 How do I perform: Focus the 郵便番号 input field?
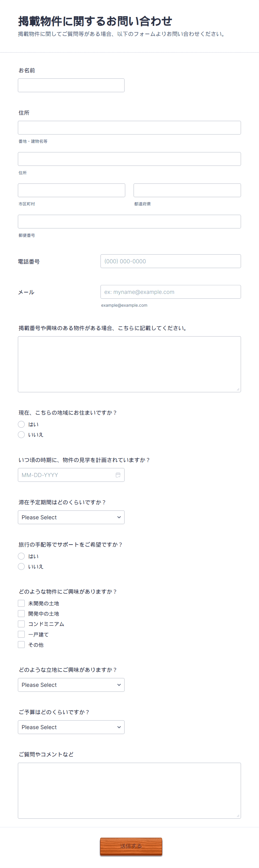click(129, 221)
